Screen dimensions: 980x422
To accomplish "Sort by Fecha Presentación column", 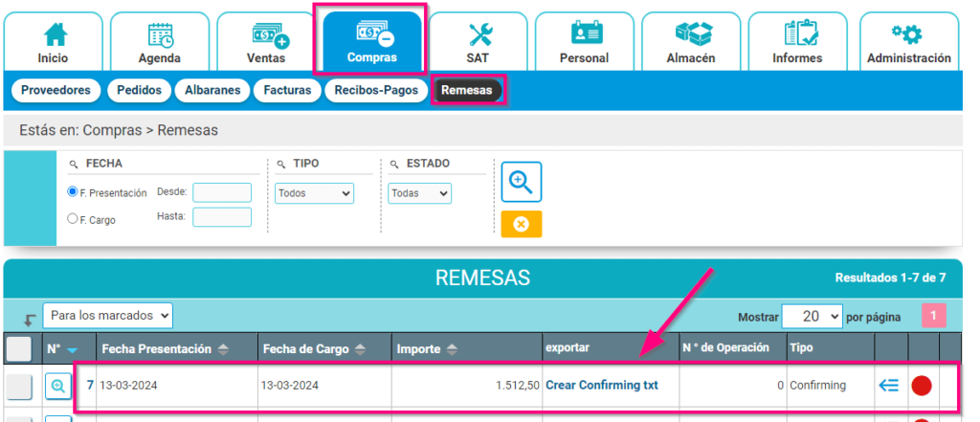I will click(x=165, y=349).
